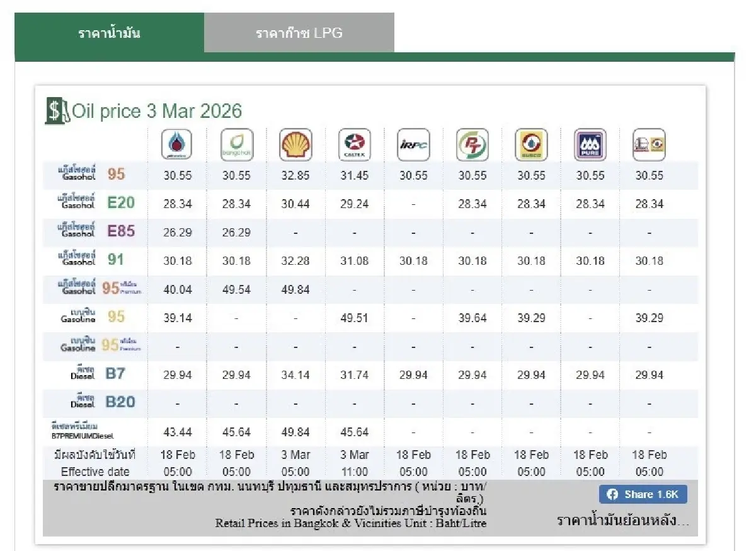Click the Caltex star logo
Viewport: 756px width, 551px height.
coord(354,145)
